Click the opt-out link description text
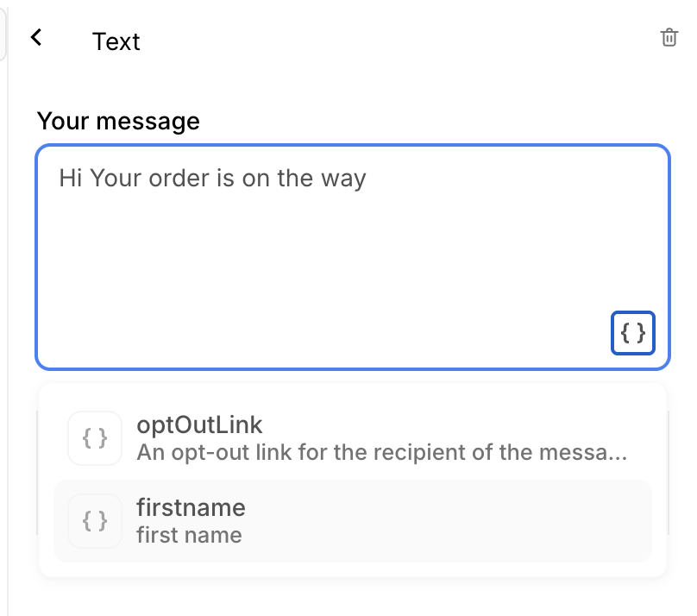The width and height of the screenshot is (697, 616). [x=380, y=453]
